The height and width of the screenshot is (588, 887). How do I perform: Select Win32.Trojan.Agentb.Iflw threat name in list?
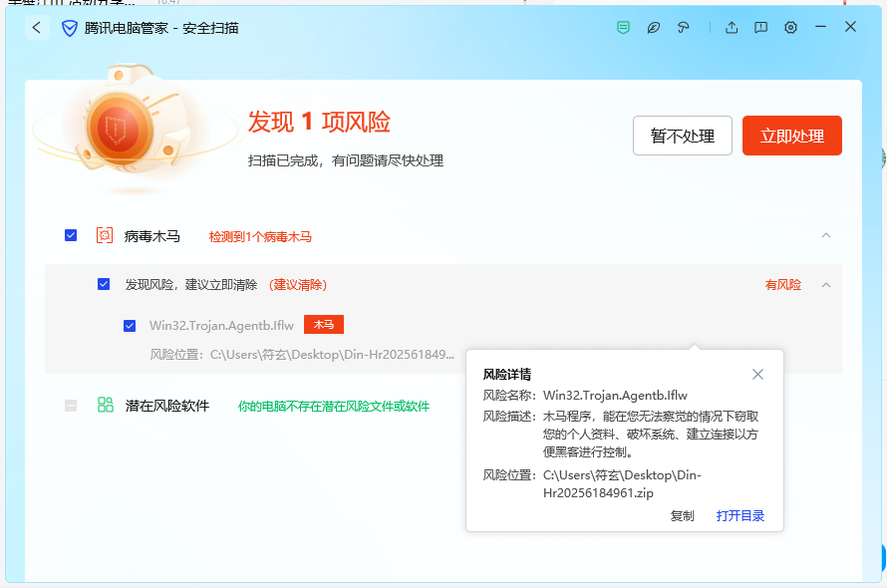(x=221, y=326)
